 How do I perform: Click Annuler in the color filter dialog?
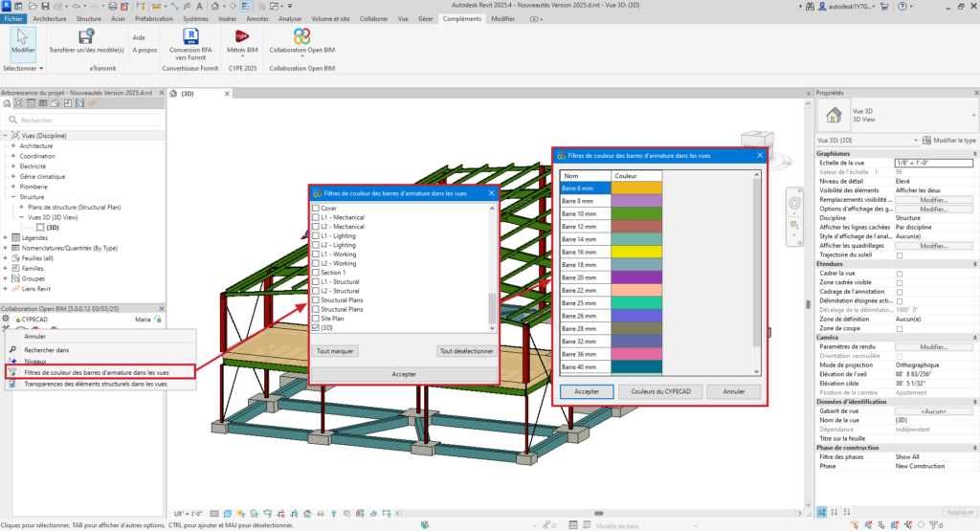[734, 391]
